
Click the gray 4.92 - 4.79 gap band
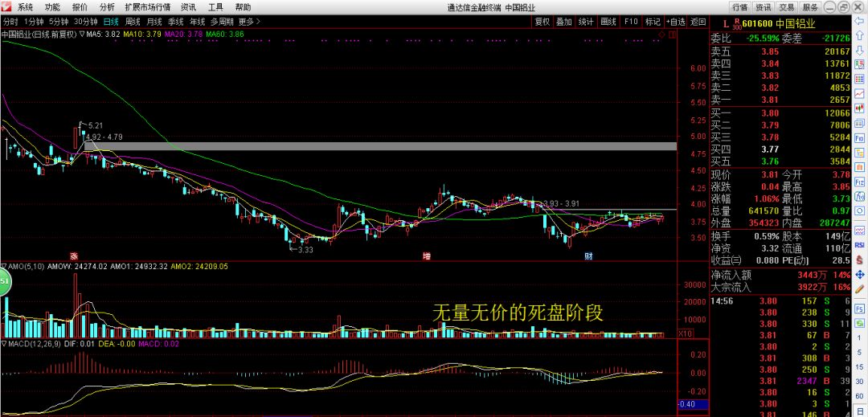tap(380, 146)
